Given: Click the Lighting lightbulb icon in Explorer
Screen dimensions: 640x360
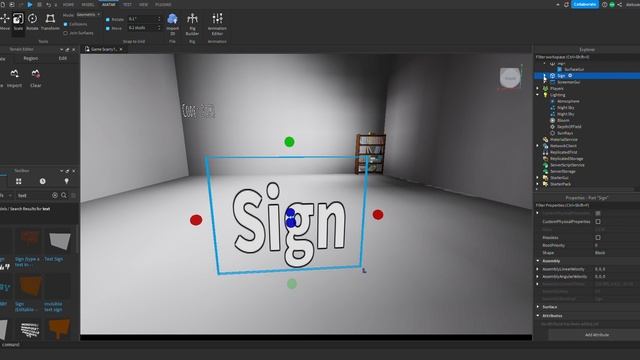Looking at the screenshot, I should point(546,95).
